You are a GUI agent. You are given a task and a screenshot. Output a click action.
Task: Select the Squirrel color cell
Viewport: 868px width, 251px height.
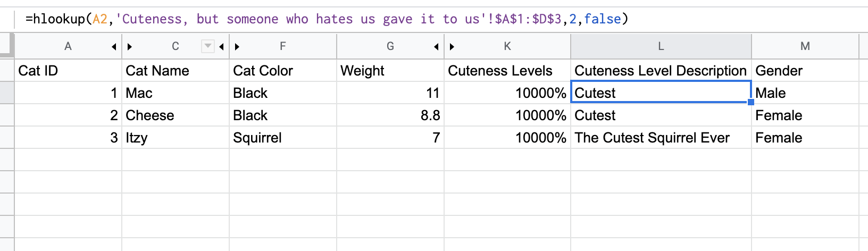click(x=283, y=137)
